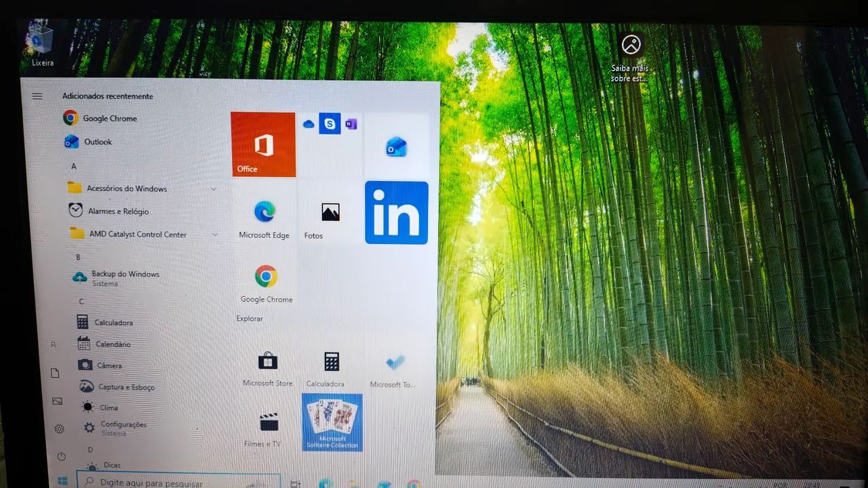Image resolution: width=868 pixels, height=488 pixels.
Task: Select the Saiba mais sobre desktop icon
Action: [630, 57]
